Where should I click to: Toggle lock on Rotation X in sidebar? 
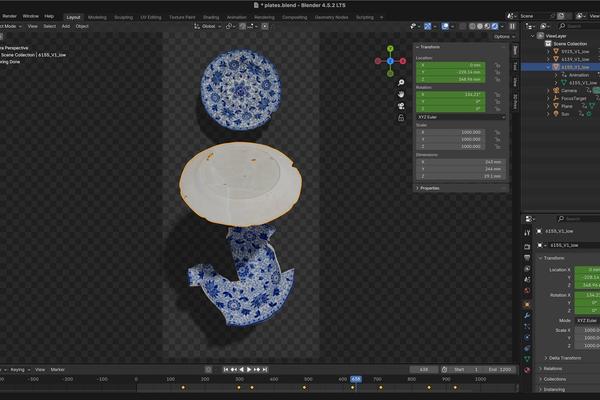tap(497, 94)
